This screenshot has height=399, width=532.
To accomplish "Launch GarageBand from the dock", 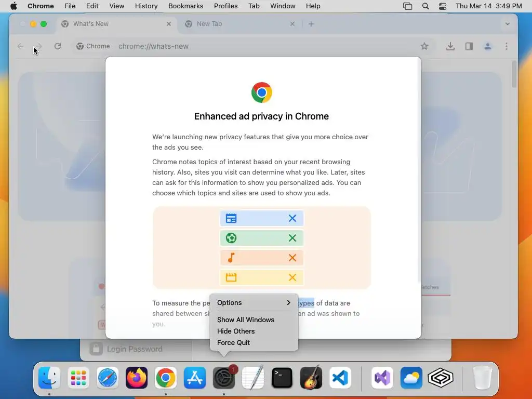I will pos(311,377).
